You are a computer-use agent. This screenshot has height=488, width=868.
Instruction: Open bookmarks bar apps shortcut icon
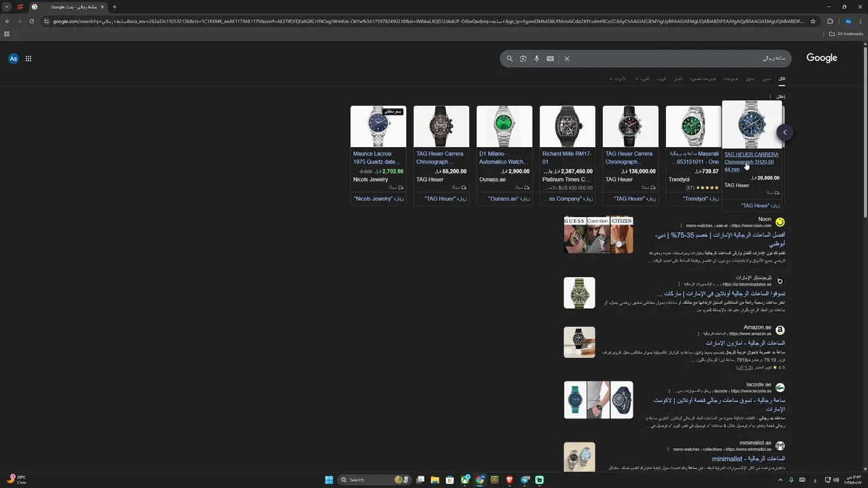[x=7, y=34]
